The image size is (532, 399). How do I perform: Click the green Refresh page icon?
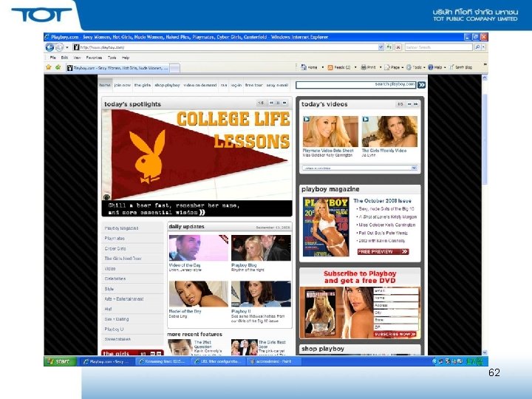(389, 47)
